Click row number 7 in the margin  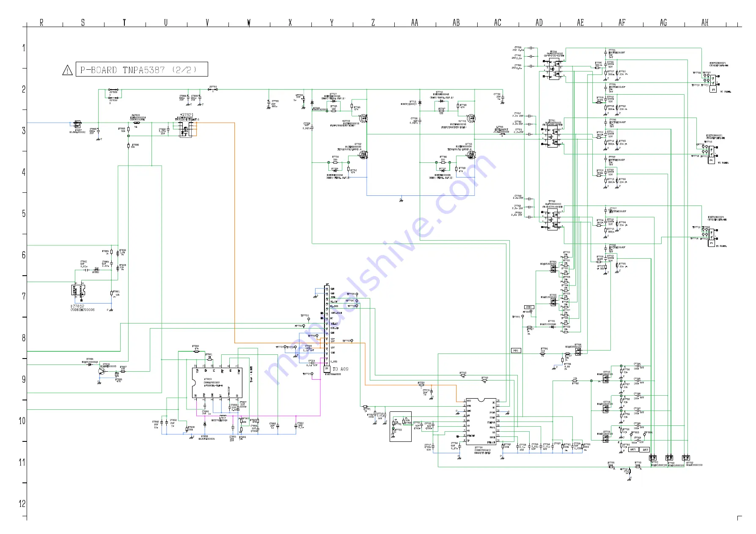pos(24,296)
